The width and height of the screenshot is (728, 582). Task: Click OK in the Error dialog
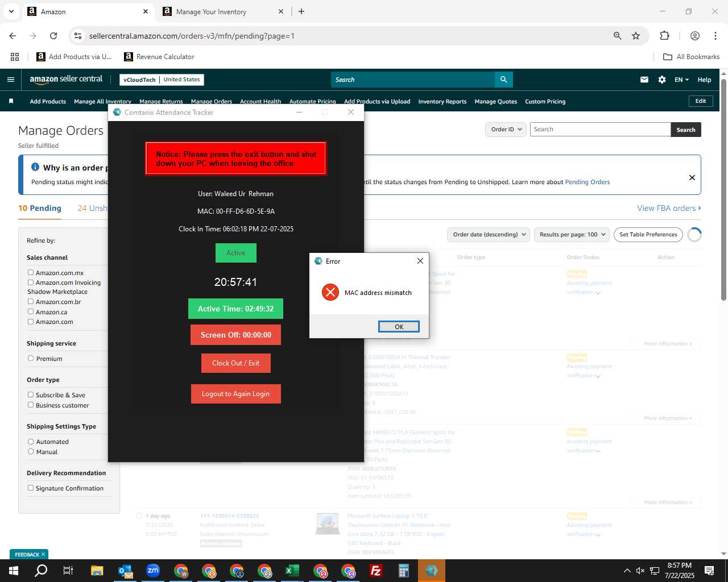point(399,326)
